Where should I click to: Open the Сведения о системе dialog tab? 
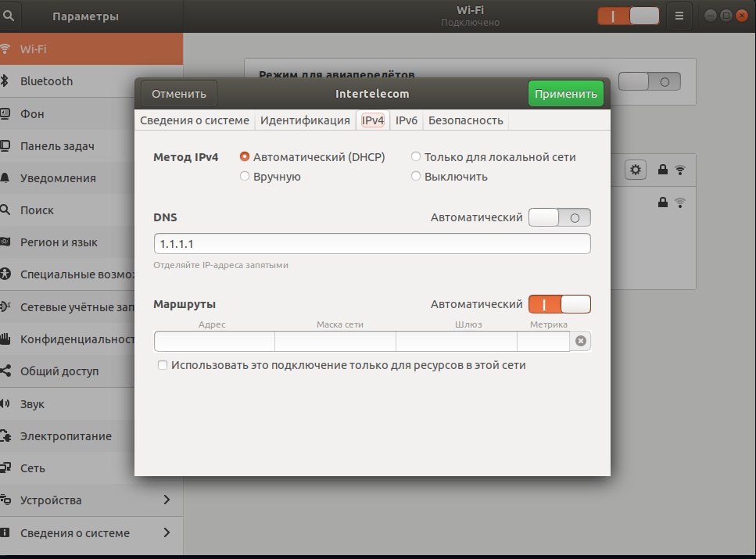pyautogui.click(x=195, y=120)
